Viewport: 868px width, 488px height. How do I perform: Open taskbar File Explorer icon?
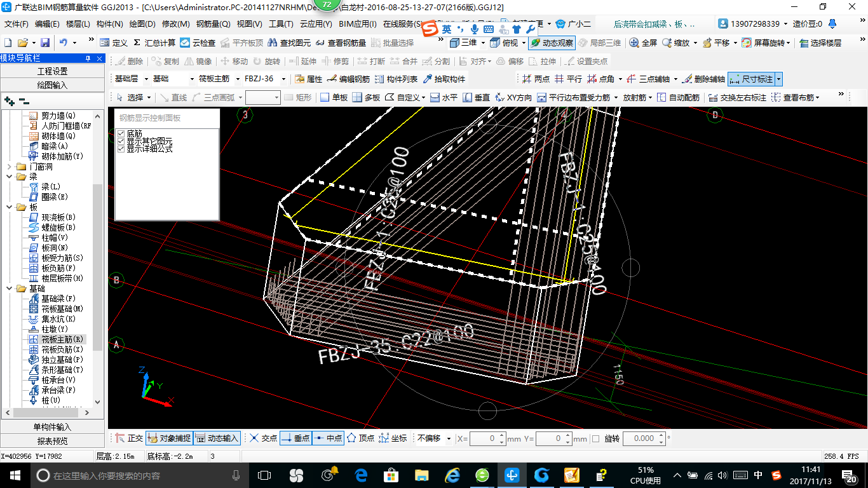[x=421, y=475]
